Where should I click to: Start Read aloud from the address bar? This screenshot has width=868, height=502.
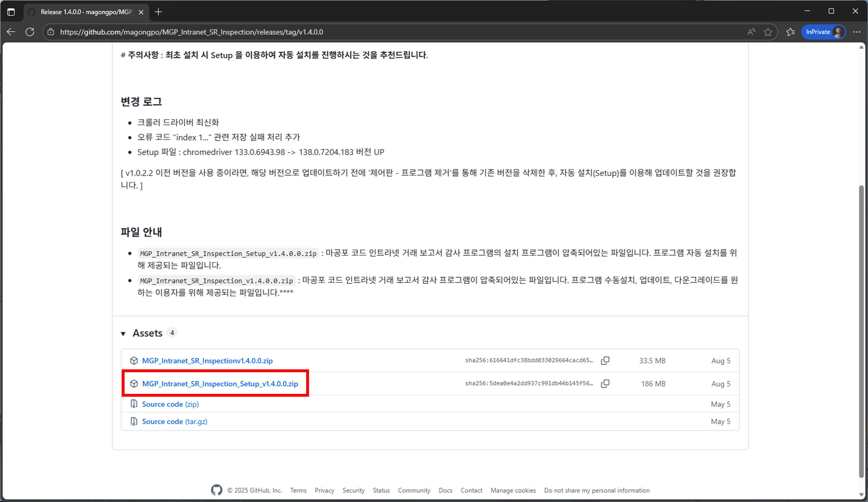pyautogui.click(x=751, y=32)
